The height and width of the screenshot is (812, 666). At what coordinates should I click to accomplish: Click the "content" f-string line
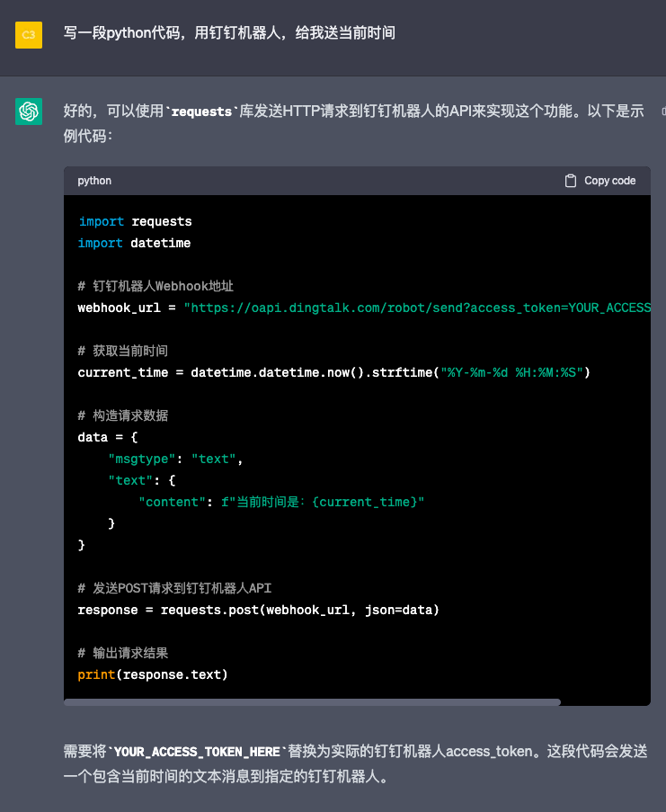click(x=281, y=502)
